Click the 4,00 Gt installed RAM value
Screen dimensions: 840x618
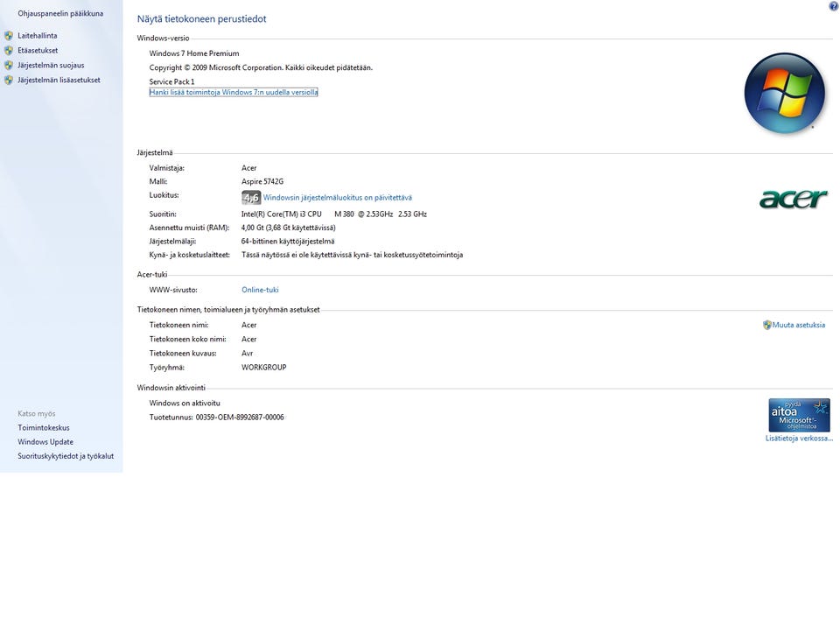288,228
